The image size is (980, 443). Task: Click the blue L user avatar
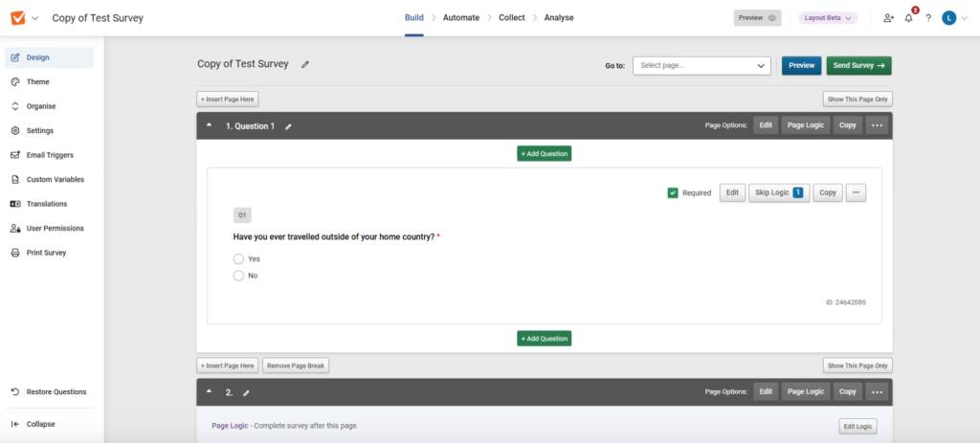point(948,18)
